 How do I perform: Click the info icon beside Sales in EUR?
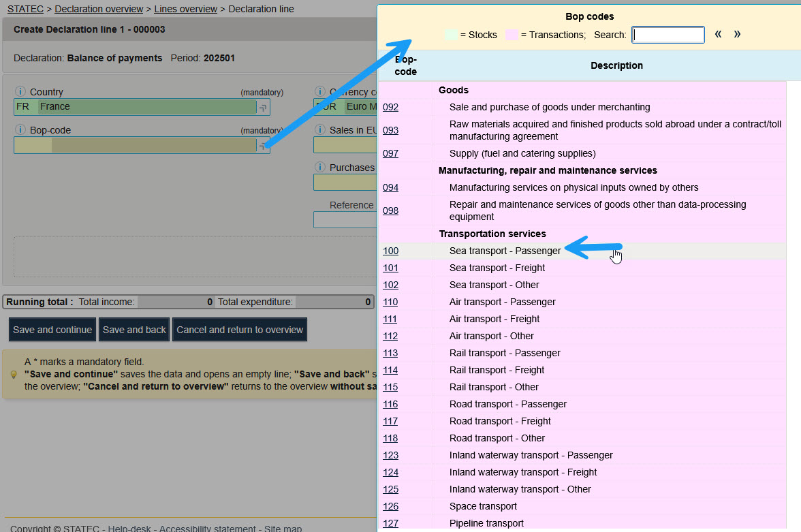[319, 130]
